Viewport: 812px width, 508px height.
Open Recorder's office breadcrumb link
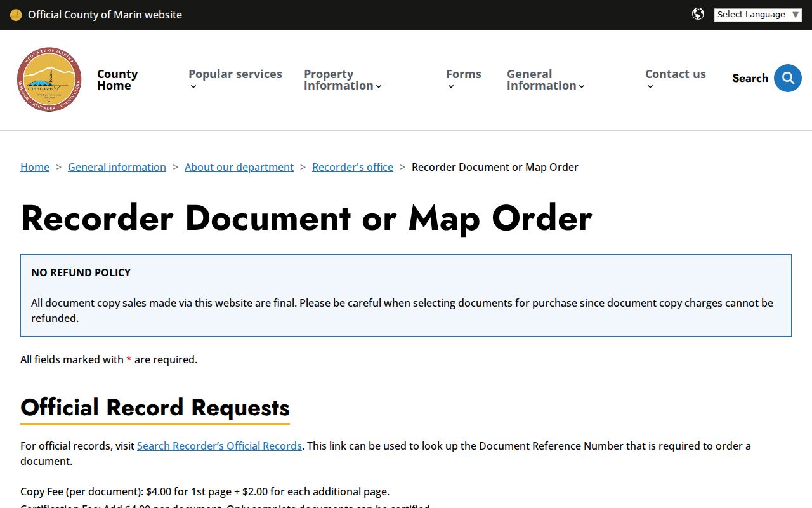353,167
